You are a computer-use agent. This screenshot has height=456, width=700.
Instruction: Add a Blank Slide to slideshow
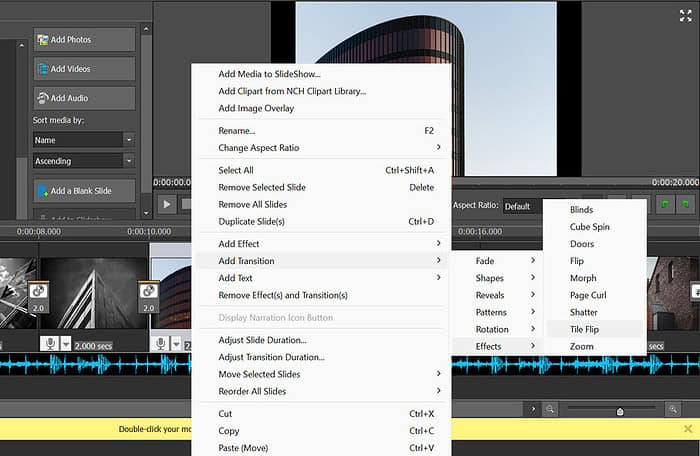[84, 191]
